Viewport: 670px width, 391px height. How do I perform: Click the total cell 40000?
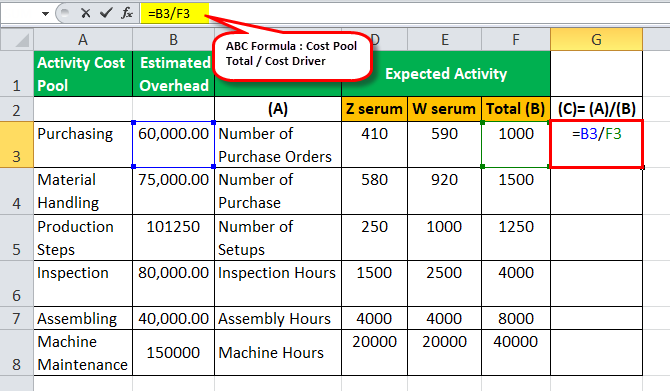[x=516, y=353]
